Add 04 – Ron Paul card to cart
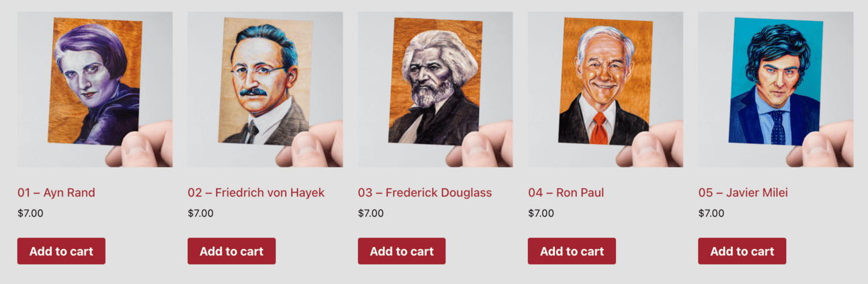 pyautogui.click(x=572, y=251)
